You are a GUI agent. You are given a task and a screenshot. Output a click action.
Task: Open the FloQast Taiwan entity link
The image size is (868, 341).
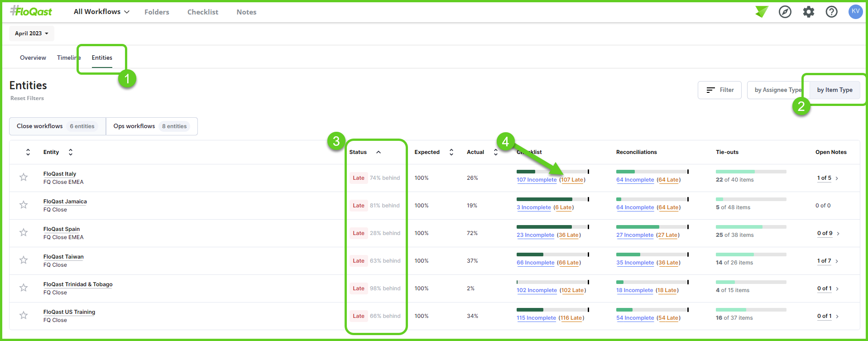pos(63,257)
